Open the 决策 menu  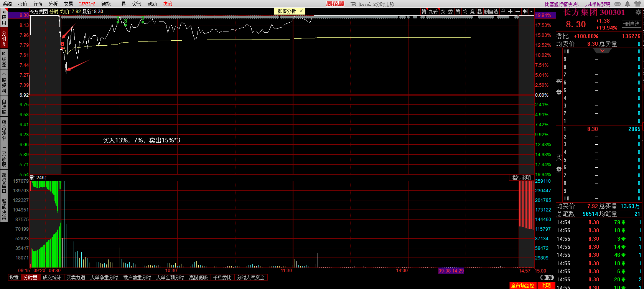pyautogui.click(x=167, y=4)
